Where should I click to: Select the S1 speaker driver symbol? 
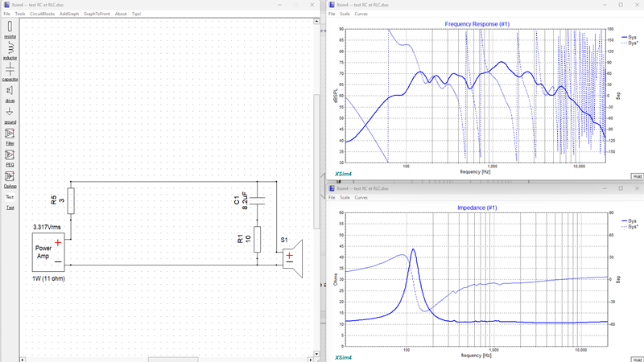(293, 258)
